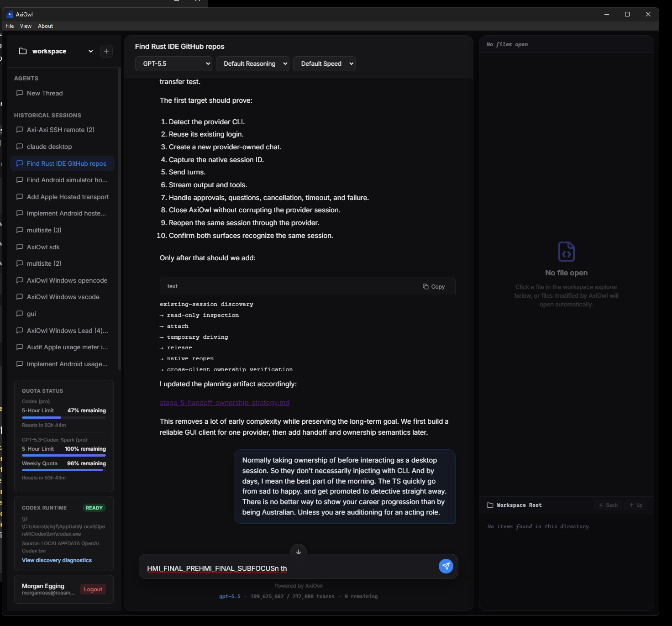The width and height of the screenshot is (672, 626).
Task: Open the File menu
Action: click(x=10, y=26)
